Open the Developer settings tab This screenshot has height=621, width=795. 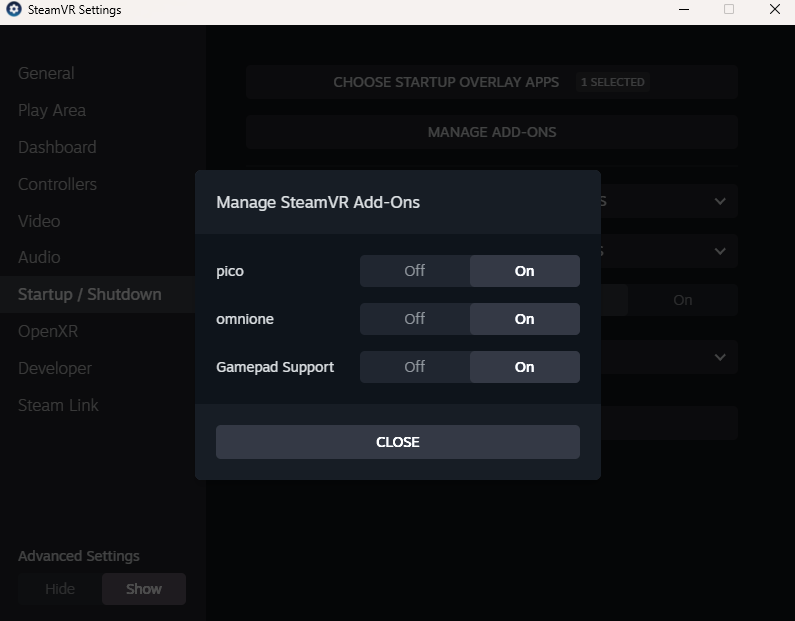[x=55, y=368]
